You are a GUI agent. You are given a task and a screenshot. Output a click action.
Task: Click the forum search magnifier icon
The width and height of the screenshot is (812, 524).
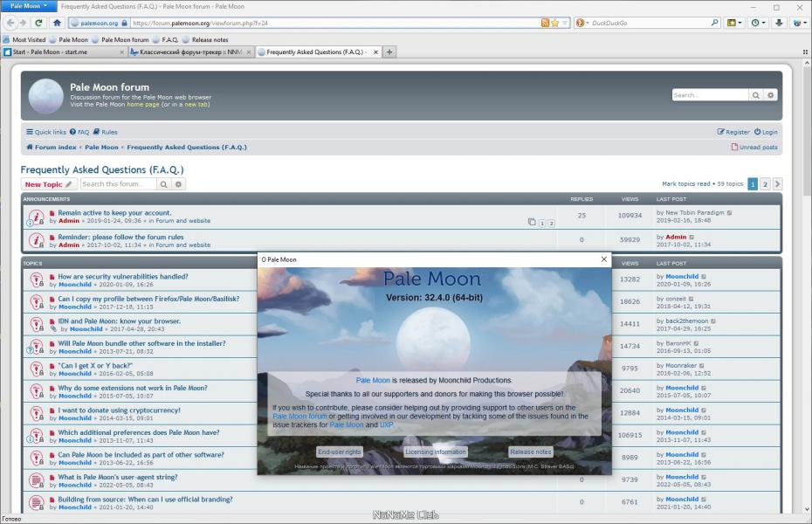pyautogui.click(x=755, y=95)
